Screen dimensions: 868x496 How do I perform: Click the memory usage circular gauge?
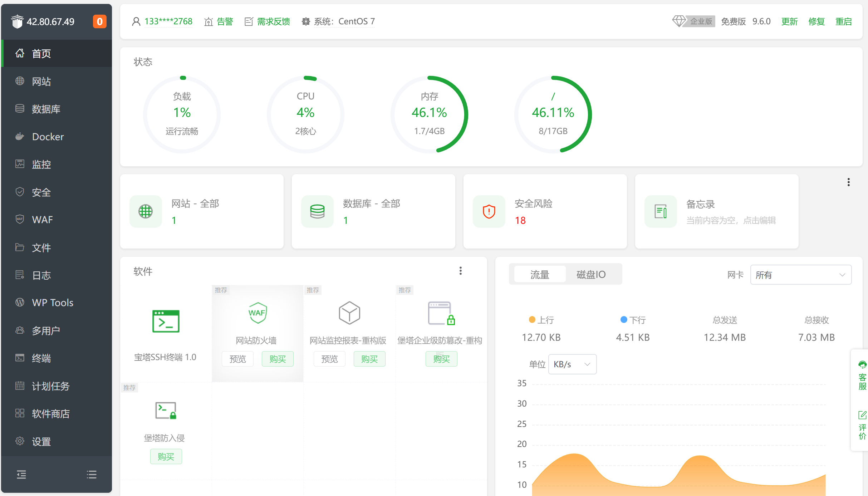429,114
